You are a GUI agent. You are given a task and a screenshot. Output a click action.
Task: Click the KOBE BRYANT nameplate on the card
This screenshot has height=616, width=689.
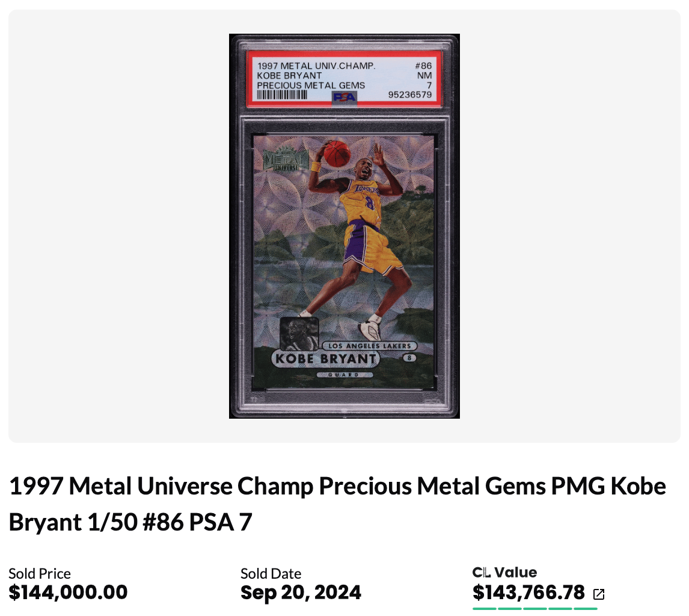pos(326,359)
